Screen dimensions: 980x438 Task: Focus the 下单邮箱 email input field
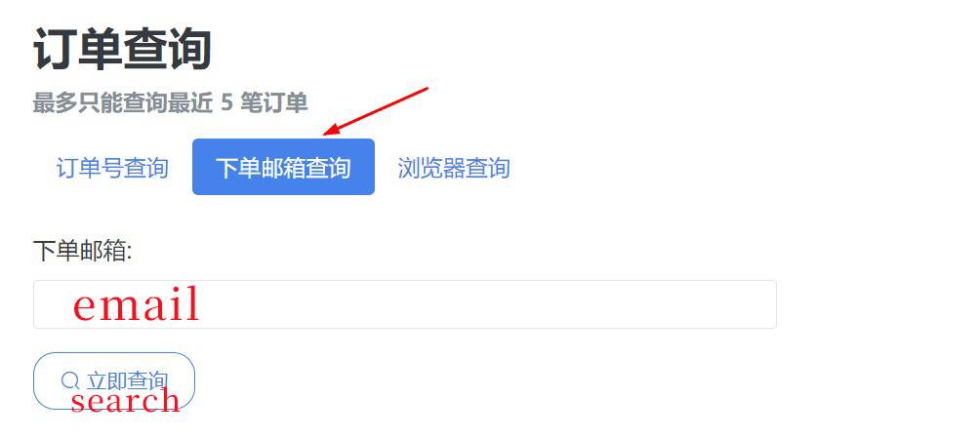(404, 304)
